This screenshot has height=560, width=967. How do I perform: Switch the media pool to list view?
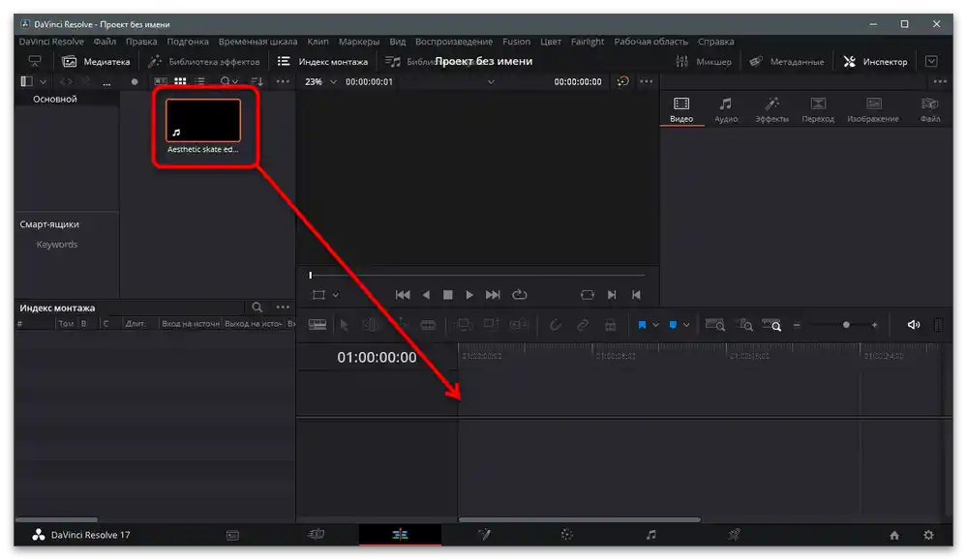[x=199, y=81]
